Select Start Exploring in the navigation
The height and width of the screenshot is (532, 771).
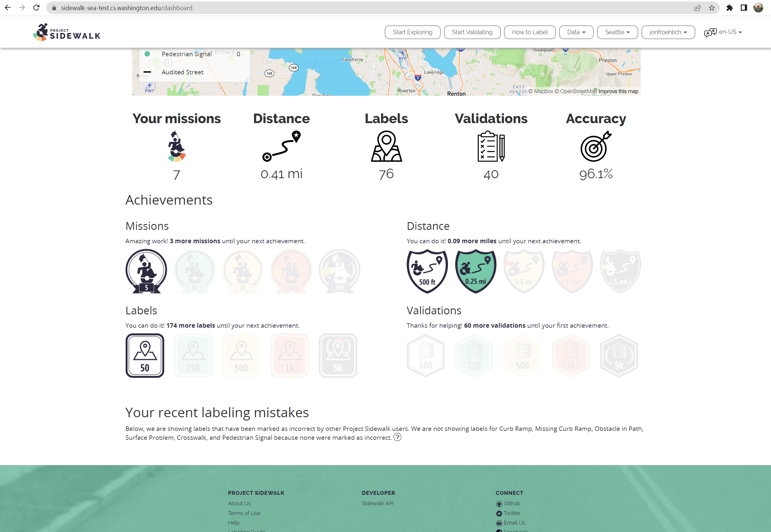click(x=412, y=32)
